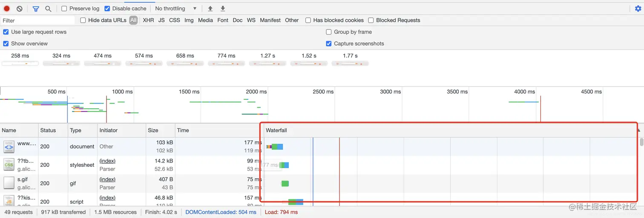The image size is (644, 218).
Task: Focus the Filter text field
Action: [38, 20]
